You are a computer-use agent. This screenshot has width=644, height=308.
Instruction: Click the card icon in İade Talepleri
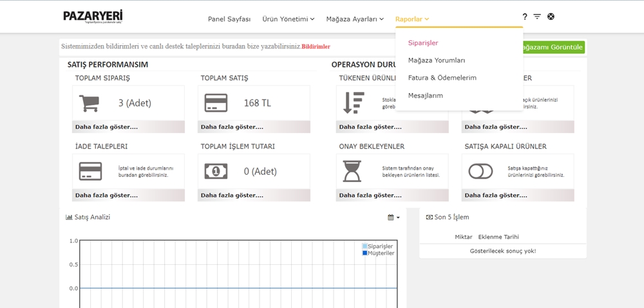tap(90, 172)
